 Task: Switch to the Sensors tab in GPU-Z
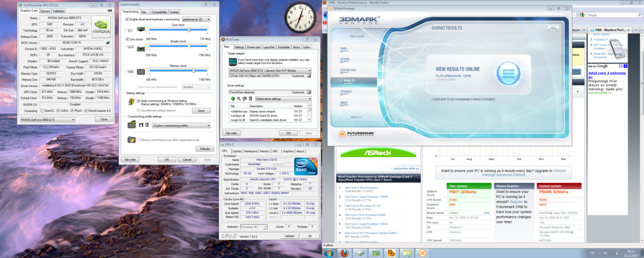(45, 11)
